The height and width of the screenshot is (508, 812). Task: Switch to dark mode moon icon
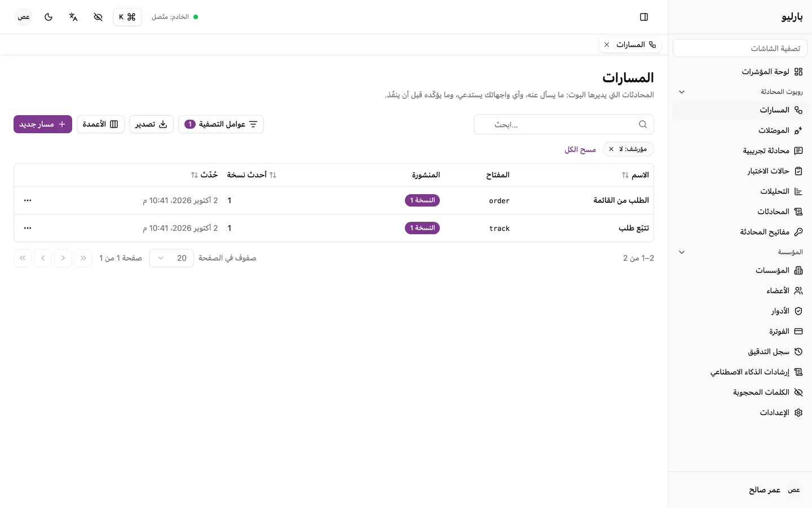(x=48, y=17)
